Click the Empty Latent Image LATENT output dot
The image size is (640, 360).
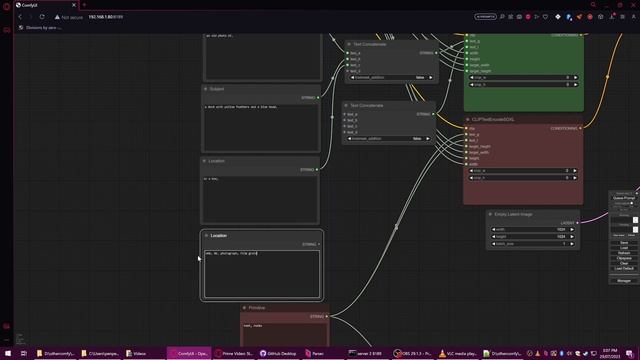click(577, 223)
